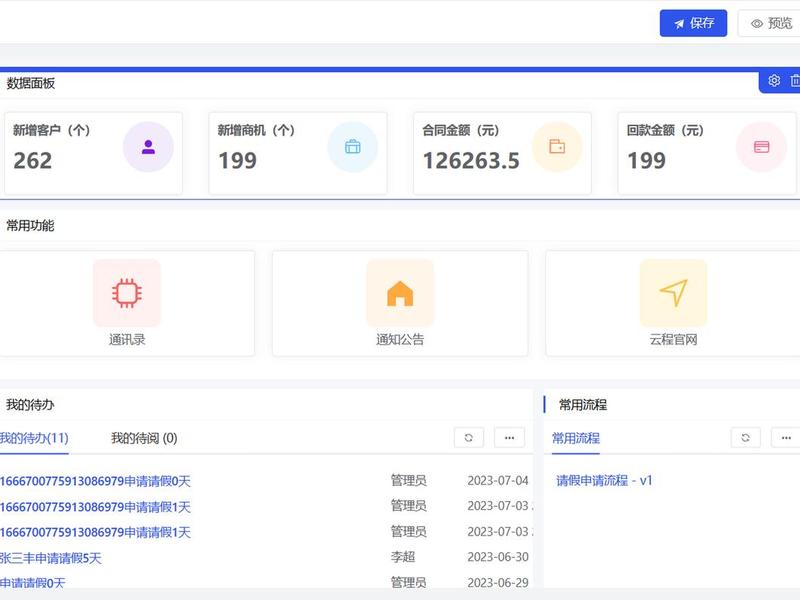
Task: Switch to the 我的待办(11) tab
Action: (34, 438)
